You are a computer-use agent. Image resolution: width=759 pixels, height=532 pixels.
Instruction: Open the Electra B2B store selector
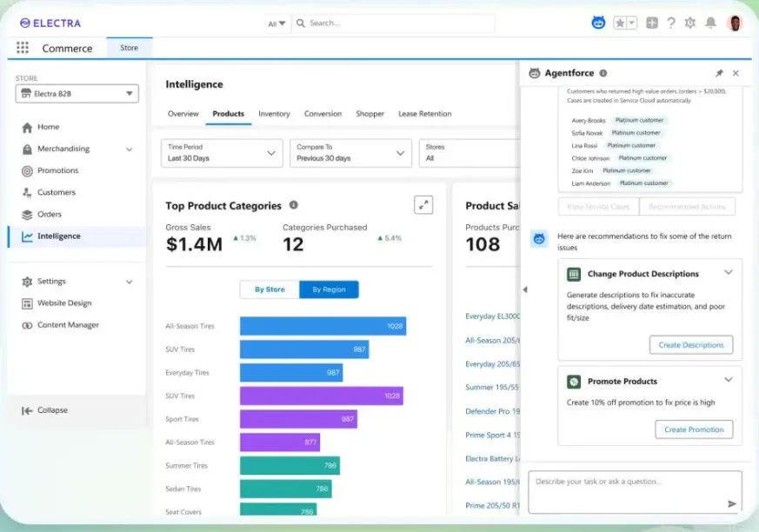[x=77, y=94]
